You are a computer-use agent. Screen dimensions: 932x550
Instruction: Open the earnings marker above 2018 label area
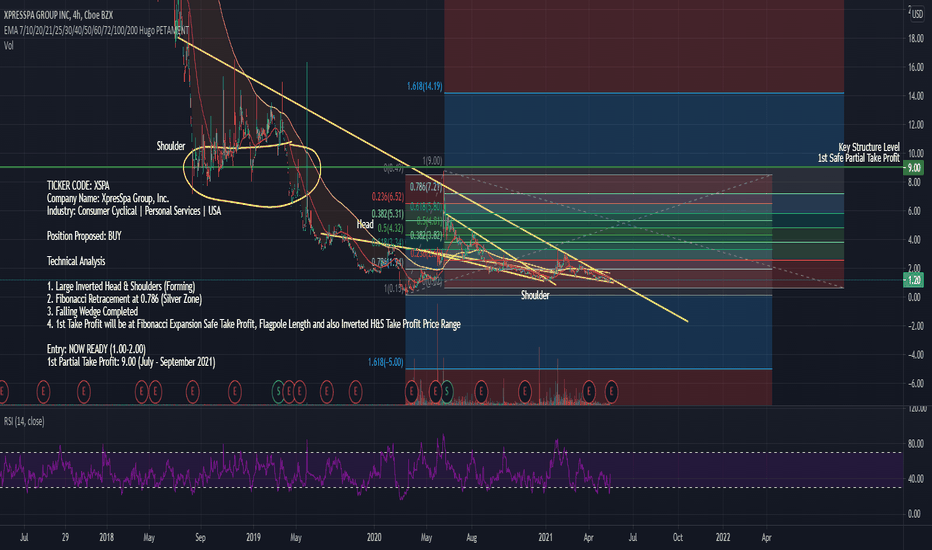84,391
